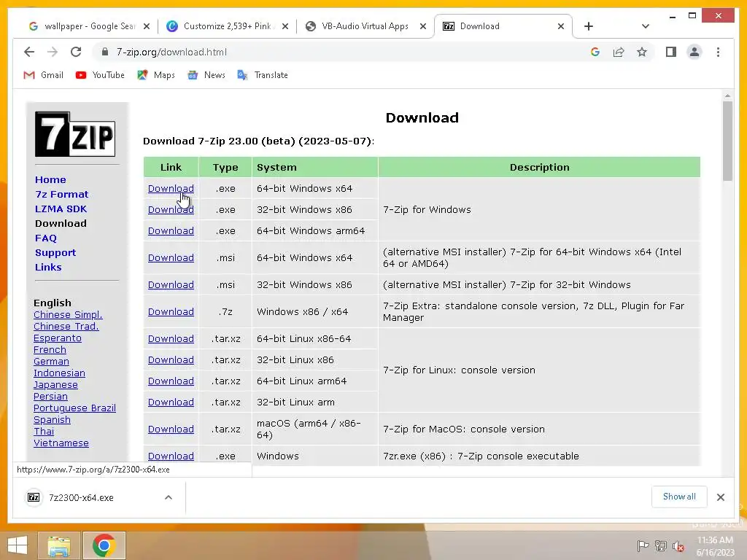Image resolution: width=747 pixels, height=560 pixels.
Task: Click the address bar URL
Action: (171, 52)
